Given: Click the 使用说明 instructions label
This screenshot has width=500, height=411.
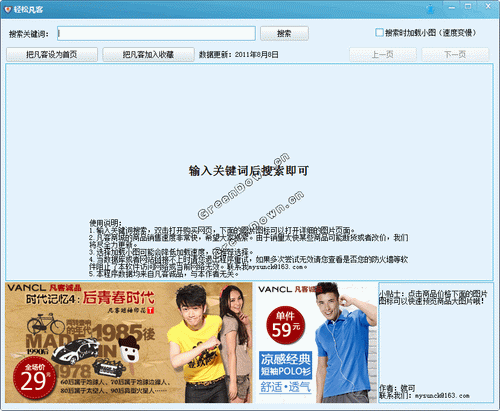Looking at the screenshot, I should pos(105,223).
